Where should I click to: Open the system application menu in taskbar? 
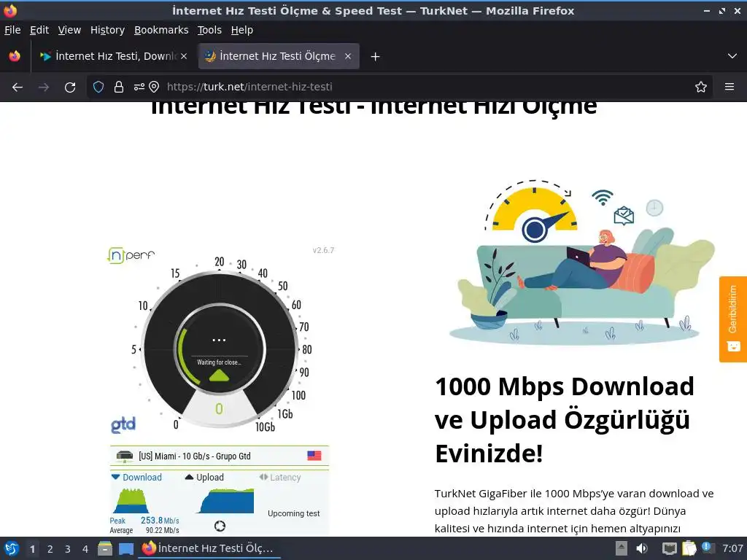click(12, 548)
